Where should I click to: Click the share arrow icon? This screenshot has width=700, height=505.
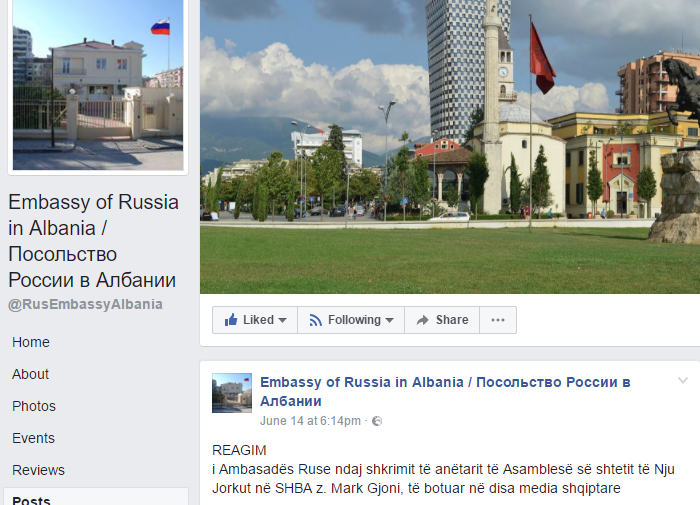[x=422, y=320]
